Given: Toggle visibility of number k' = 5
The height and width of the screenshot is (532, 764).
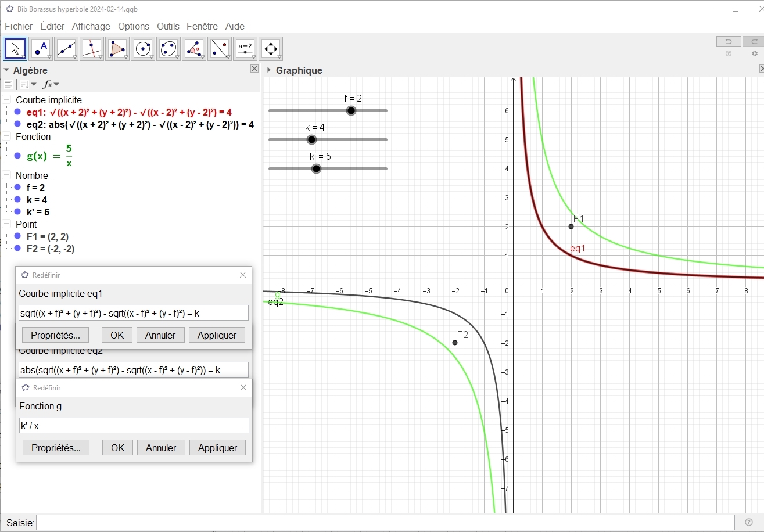Looking at the screenshot, I should [x=17, y=212].
